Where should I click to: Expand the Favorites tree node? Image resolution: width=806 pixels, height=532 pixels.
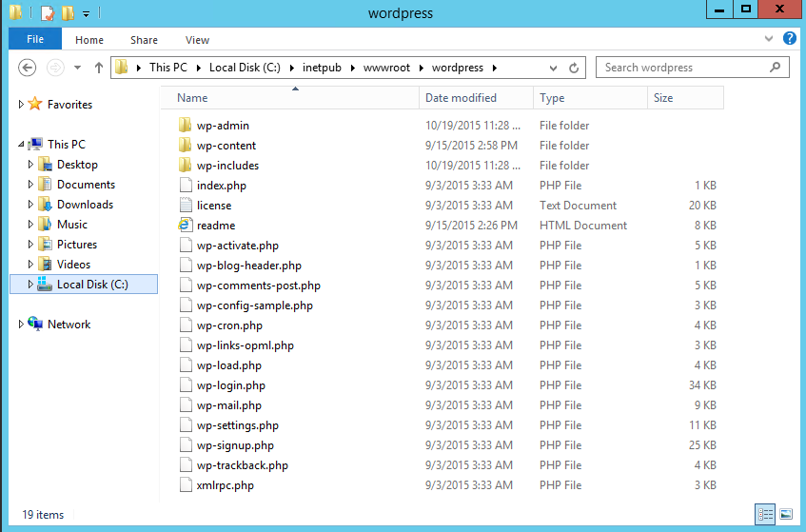pos(22,105)
